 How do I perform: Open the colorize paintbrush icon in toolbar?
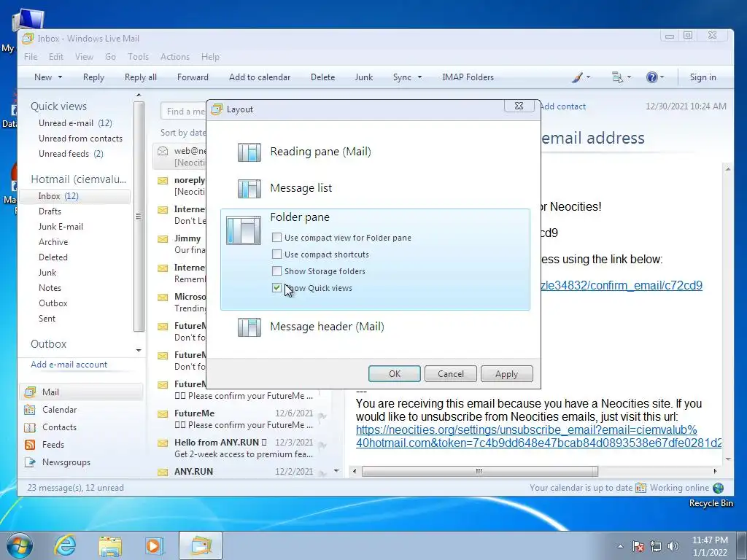click(x=577, y=77)
